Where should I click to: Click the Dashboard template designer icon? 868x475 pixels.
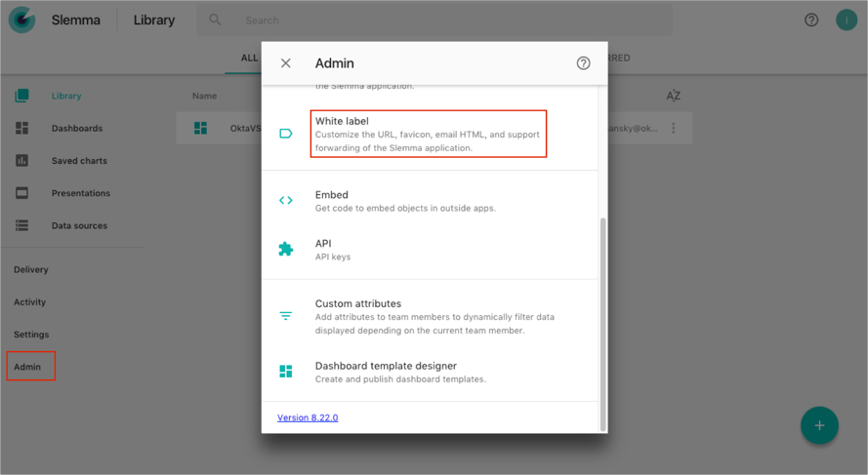click(286, 372)
